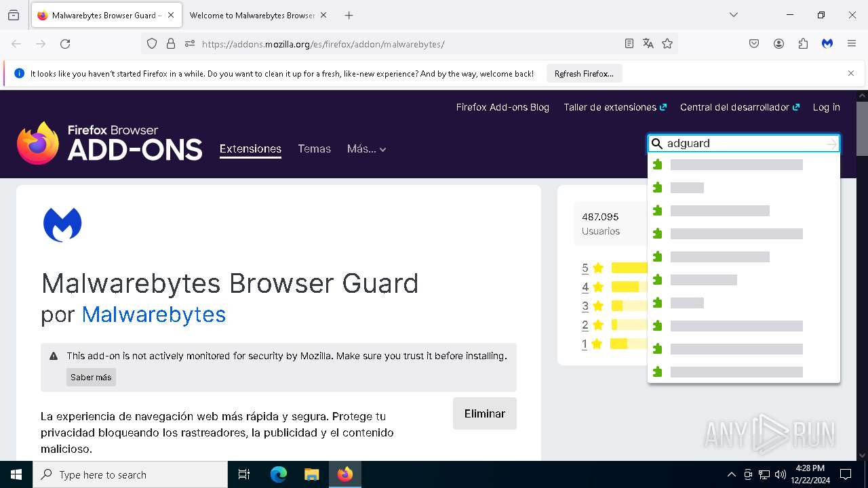The width and height of the screenshot is (868, 488).
Task: Click the Eliminar button
Action: coord(485,413)
